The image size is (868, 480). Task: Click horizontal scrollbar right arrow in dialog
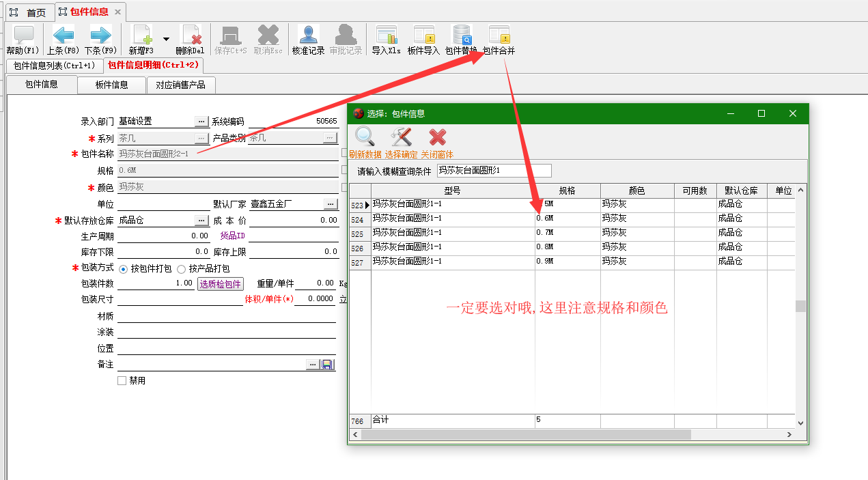pos(789,434)
